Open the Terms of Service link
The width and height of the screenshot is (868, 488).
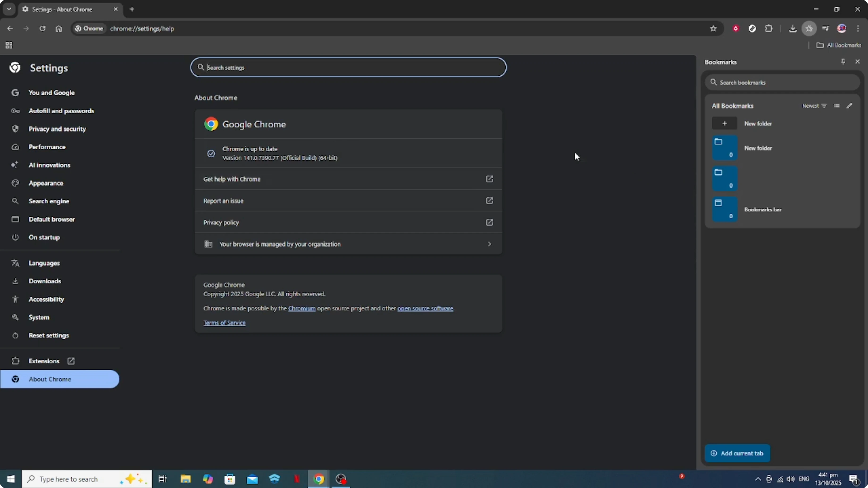pyautogui.click(x=224, y=323)
